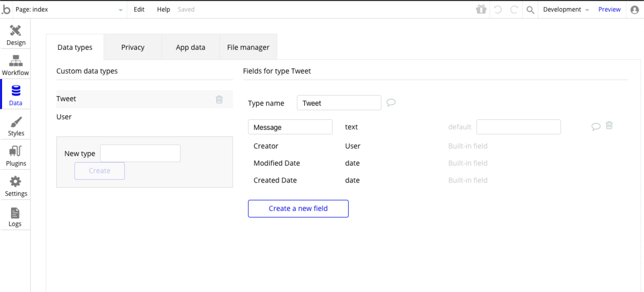
Task: Open the Workflow editor icon
Action: tap(16, 65)
